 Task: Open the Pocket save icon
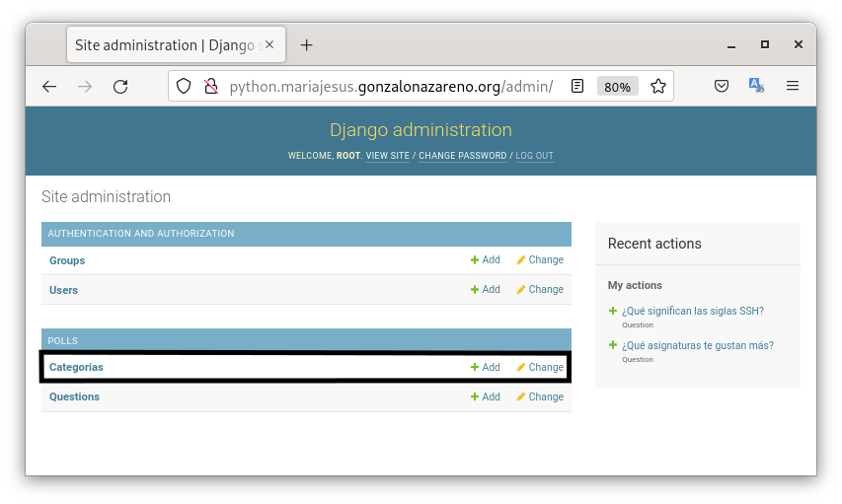pos(722,86)
